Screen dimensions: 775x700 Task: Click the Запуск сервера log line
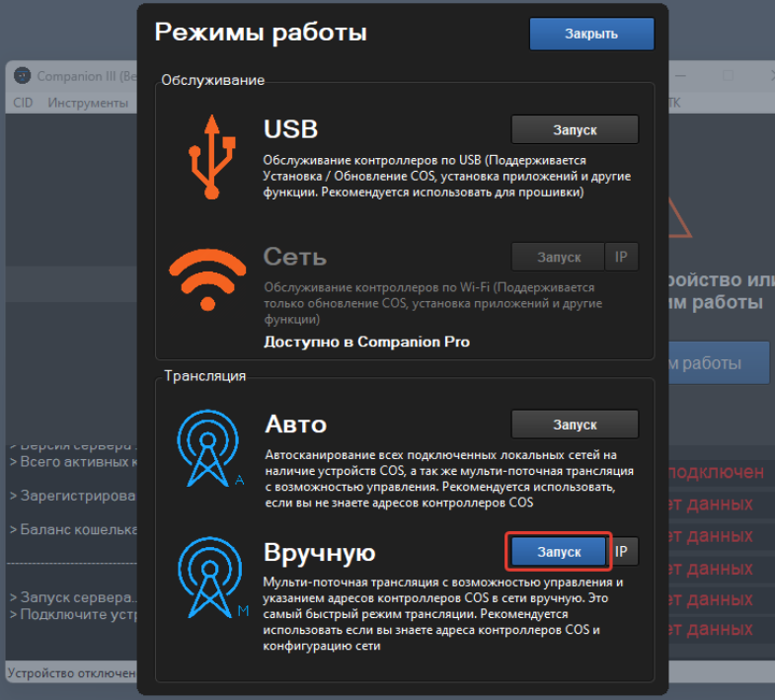73,597
